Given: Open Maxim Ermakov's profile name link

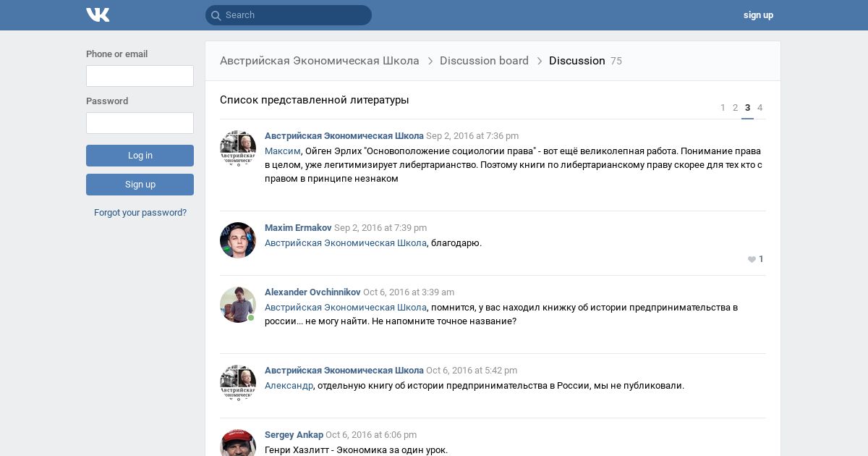Looking at the screenshot, I should (x=298, y=228).
